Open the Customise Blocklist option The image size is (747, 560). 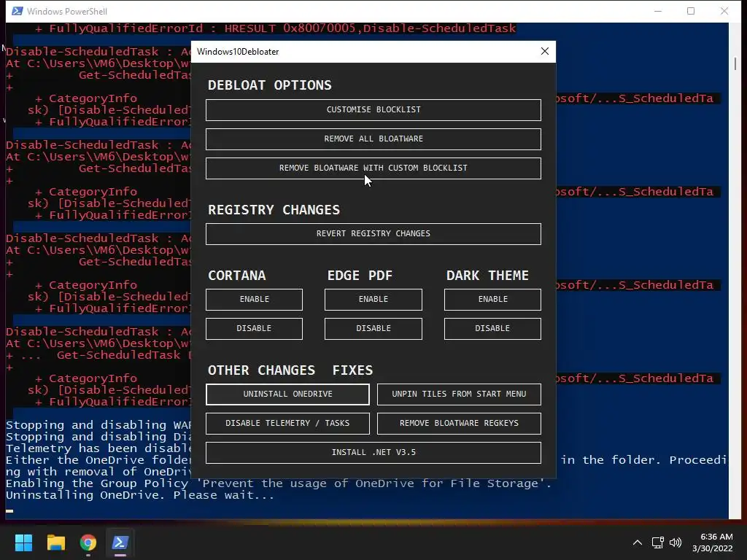pyautogui.click(x=373, y=109)
